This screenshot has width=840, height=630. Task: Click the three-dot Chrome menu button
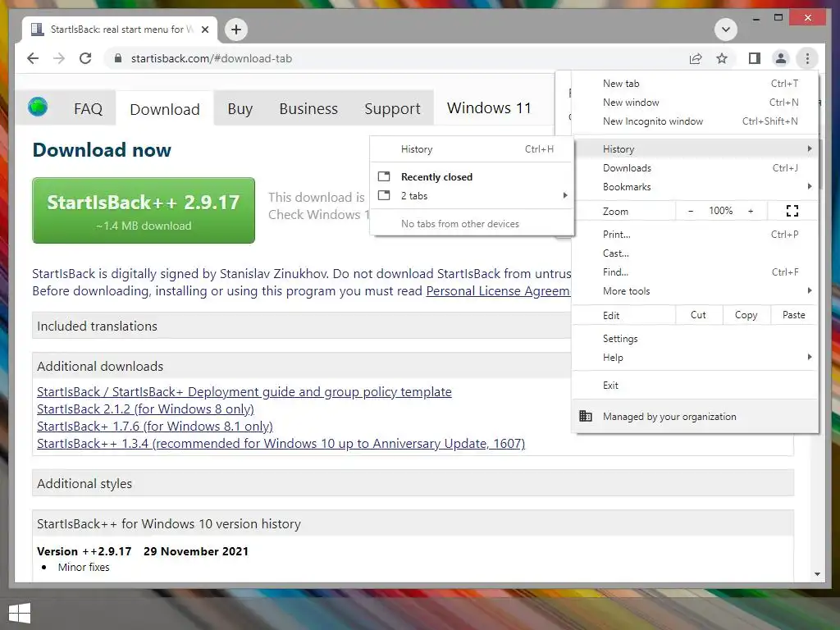pyautogui.click(x=807, y=58)
